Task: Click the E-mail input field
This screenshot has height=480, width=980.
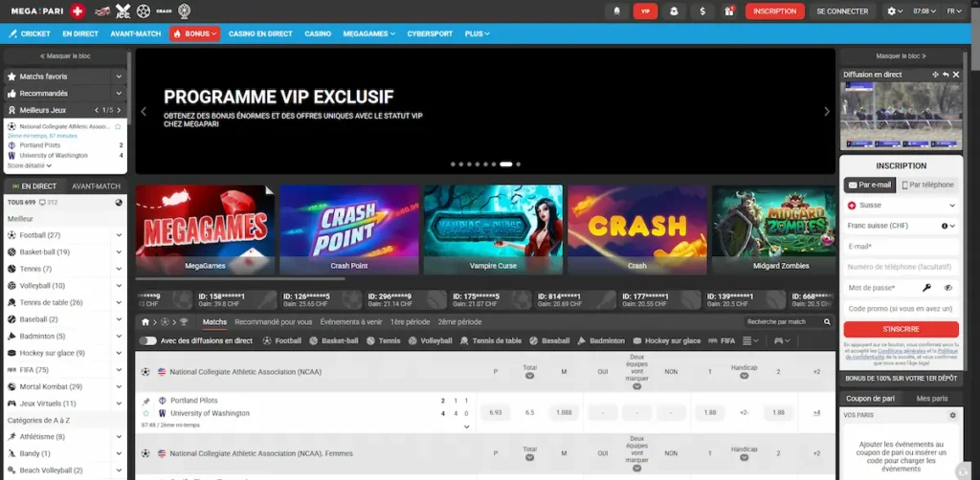Action: (902, 247)
